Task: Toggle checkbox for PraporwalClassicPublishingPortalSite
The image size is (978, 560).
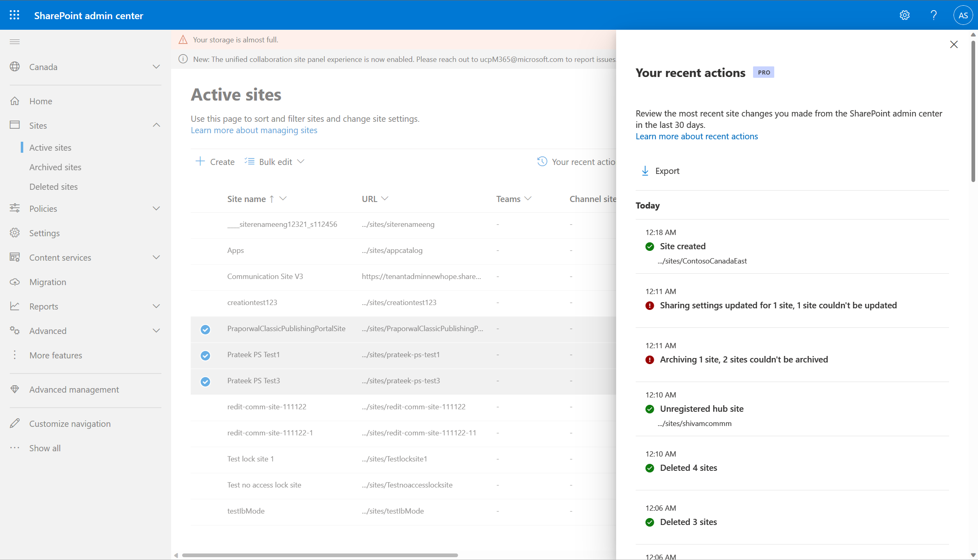Action: pos(206,328)
